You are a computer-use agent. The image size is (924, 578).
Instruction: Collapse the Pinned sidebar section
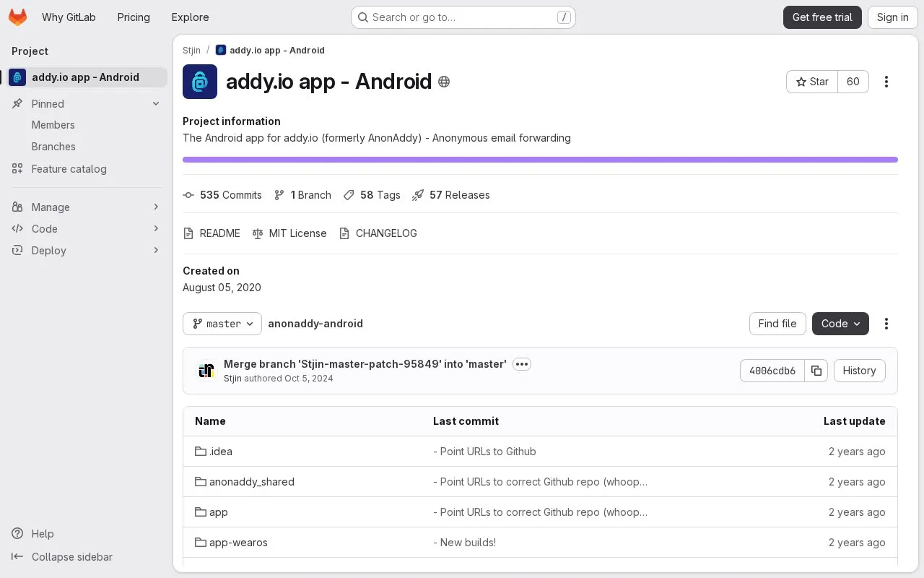coord(87,104)
